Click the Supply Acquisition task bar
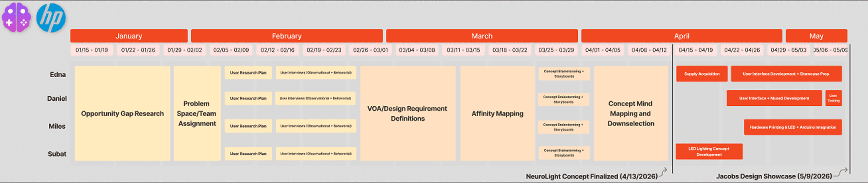This screenshot has height=183, width=868. [702, 74]
